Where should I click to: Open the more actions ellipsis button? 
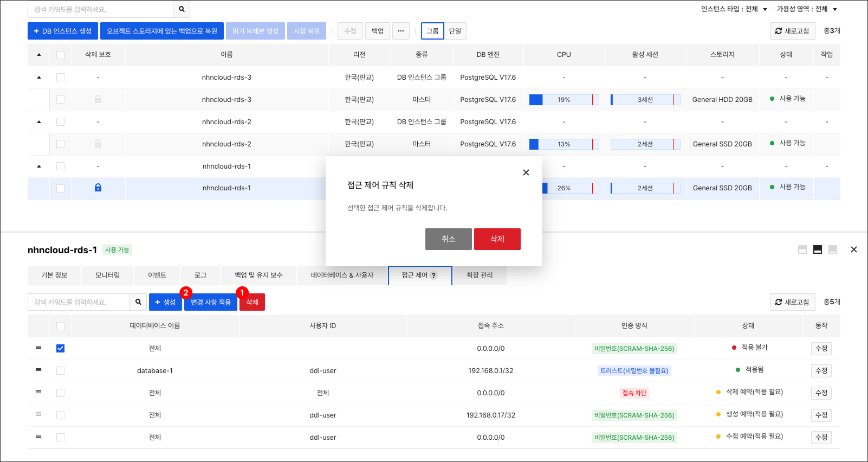tap(401, 31)
